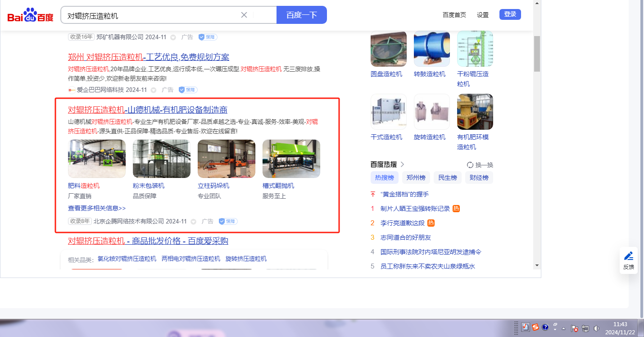Viewport: 644px width, 337px height.
Task: Select 两相电对辊挤压造粒机 related category
Action: pyautogui.click(x=191, y=259)
